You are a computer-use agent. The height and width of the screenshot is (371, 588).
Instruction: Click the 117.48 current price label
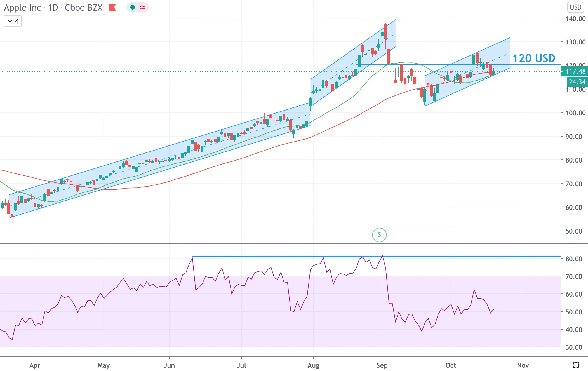point(575,71)
